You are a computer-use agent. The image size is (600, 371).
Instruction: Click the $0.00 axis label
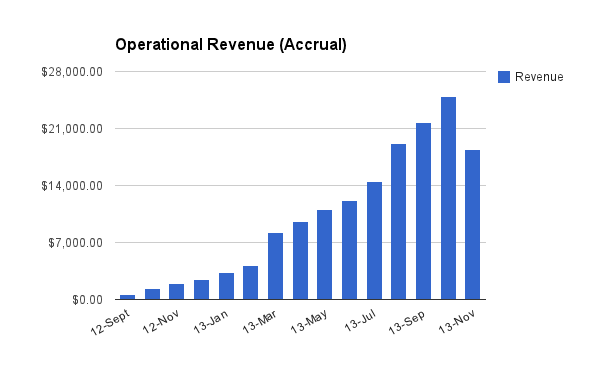(88, 300)
